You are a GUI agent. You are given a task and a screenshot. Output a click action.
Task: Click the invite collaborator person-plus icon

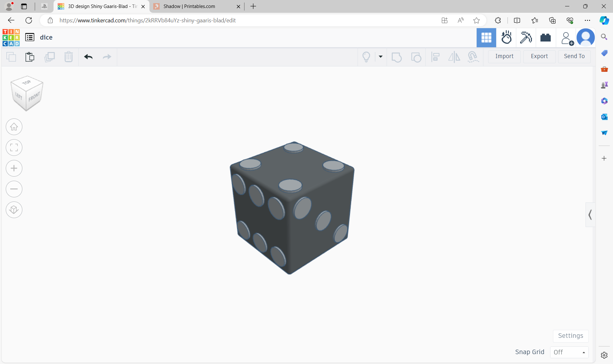tap(567, 38)
